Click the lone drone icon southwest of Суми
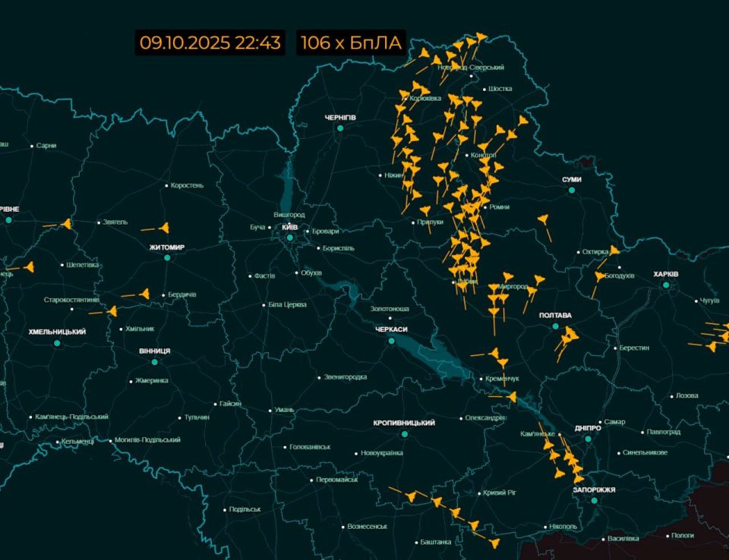The width and height of the screenshot is (729, 560). point(544,220)
